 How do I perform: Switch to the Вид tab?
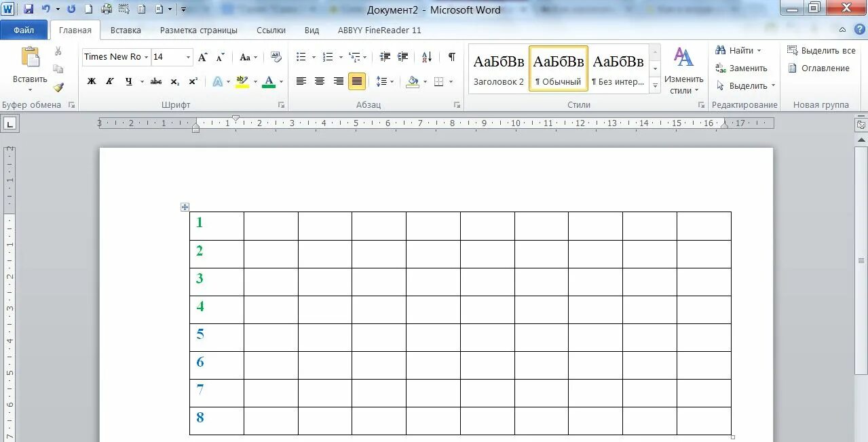312,30
